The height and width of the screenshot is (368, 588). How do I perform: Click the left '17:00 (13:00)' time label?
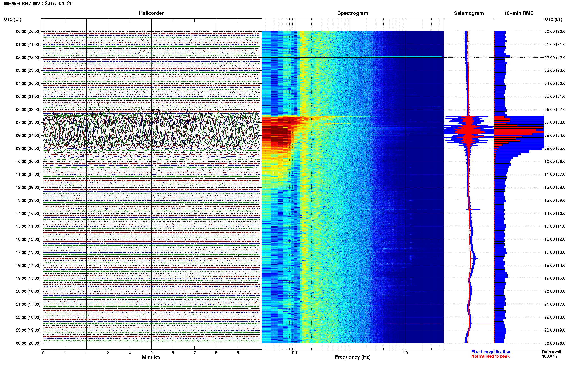[28, 252]
